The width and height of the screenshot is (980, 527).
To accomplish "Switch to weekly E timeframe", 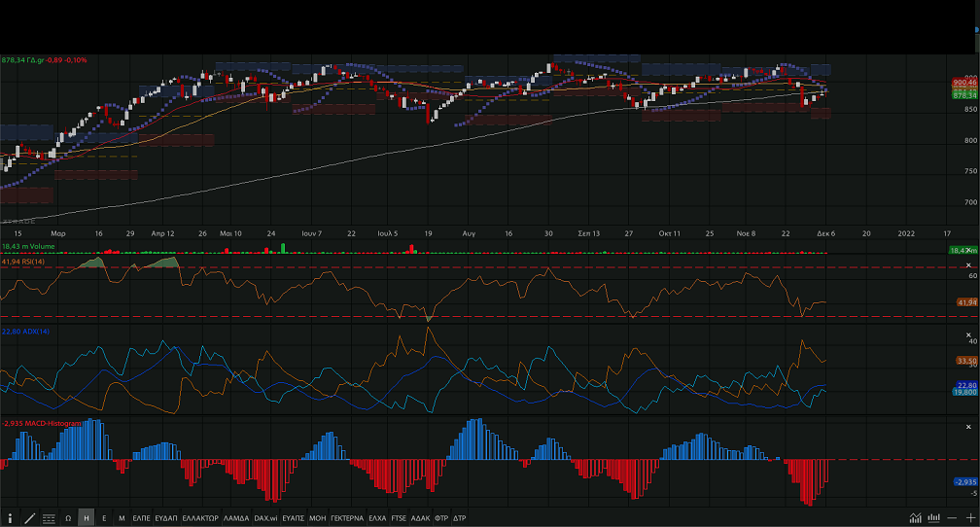I will pyautogui.click(x=104, y=518).
